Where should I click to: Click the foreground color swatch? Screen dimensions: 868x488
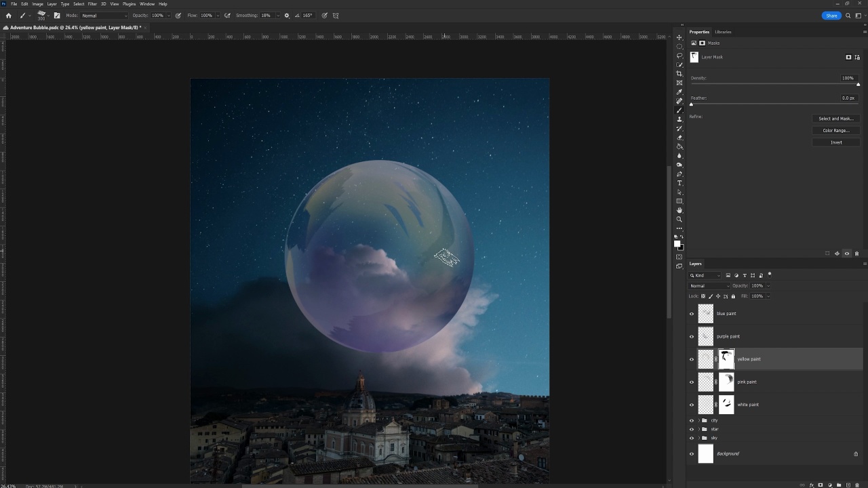click(677, 244)
